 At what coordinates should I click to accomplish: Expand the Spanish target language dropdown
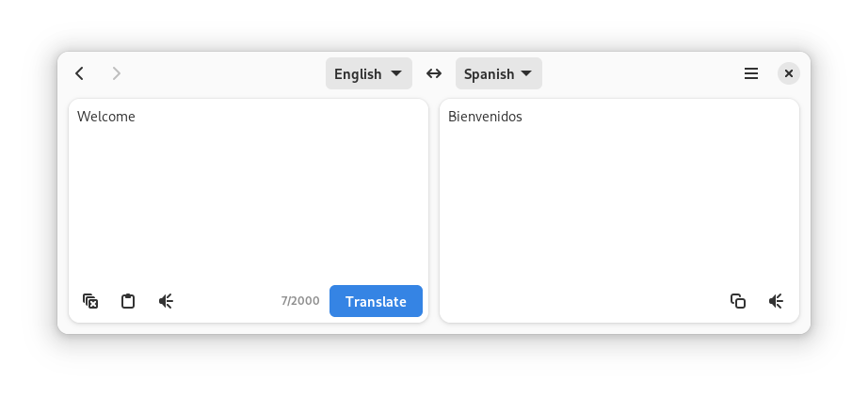click(x=498, y=73)
